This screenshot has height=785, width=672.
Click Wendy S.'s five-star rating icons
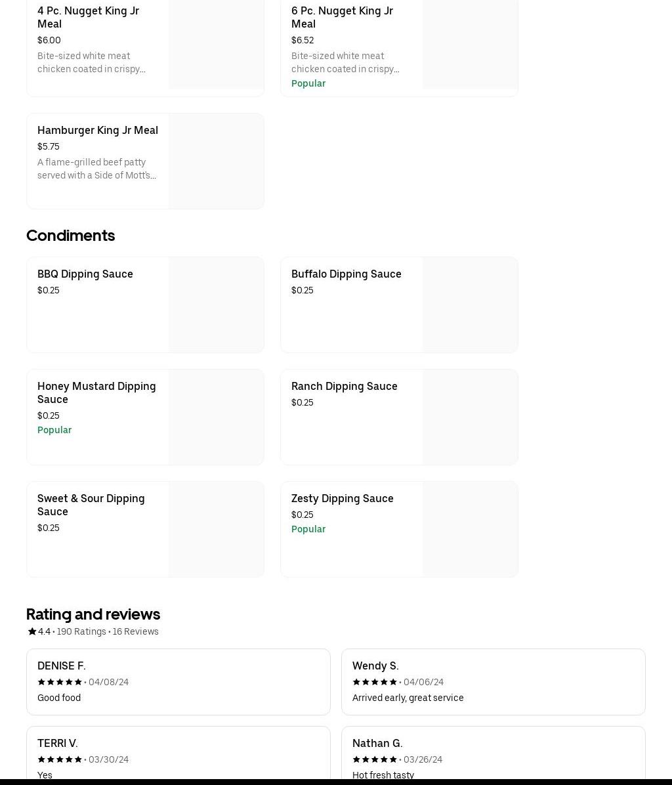[x=375, y=682]
